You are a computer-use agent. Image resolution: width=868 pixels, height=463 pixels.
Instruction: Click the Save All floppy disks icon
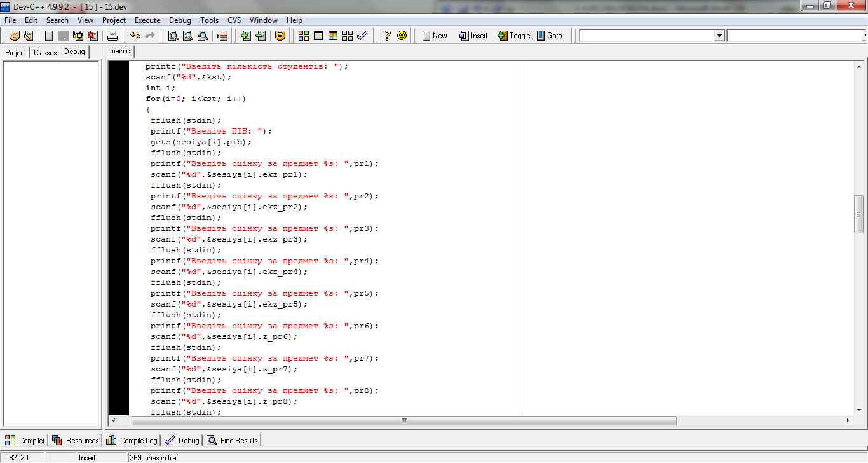78,36
